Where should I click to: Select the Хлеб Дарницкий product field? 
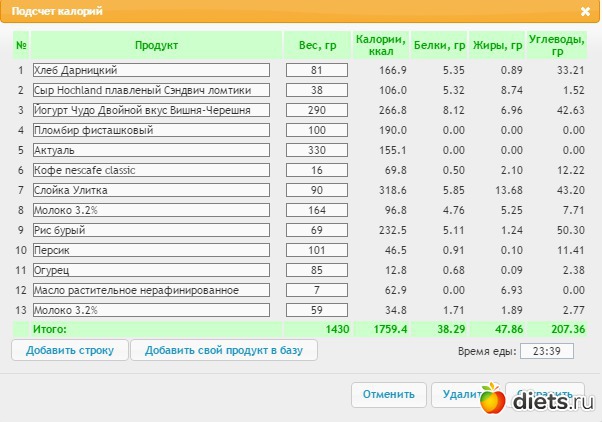click(151, 70)
